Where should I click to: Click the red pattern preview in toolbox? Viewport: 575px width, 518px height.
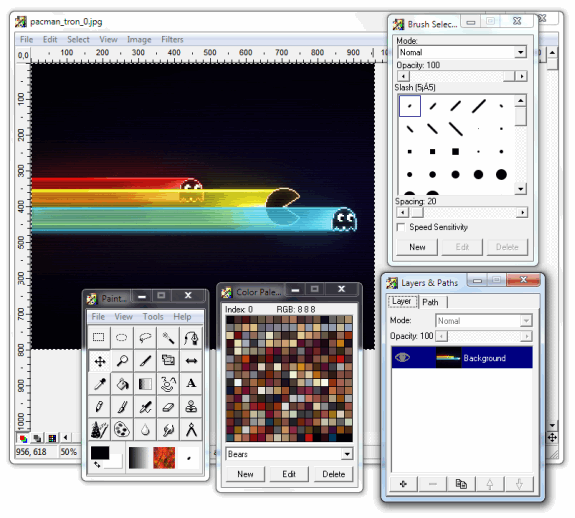(x=164, y=458)
